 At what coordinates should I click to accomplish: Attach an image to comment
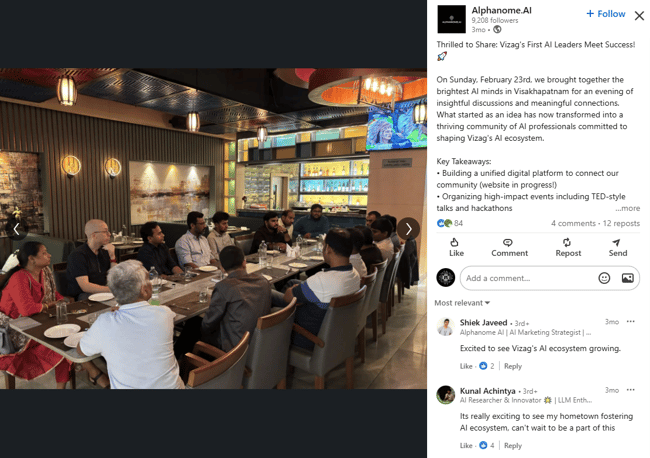(627, 278)
